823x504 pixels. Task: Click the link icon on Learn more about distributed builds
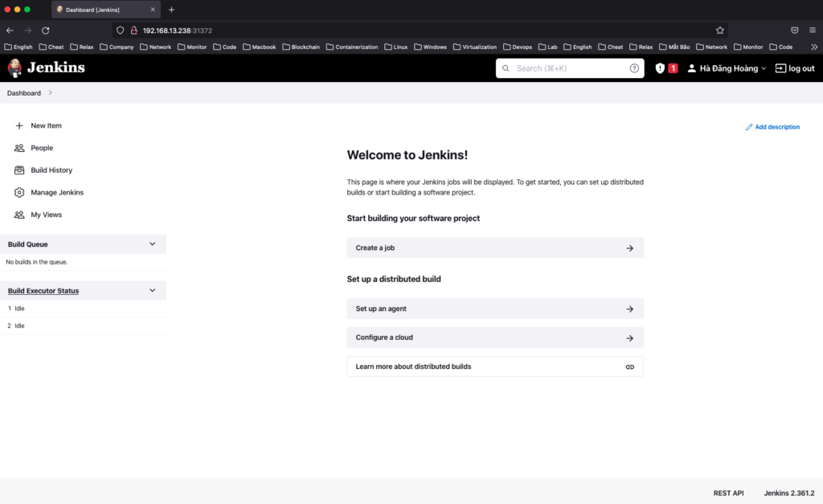[630, 367]
